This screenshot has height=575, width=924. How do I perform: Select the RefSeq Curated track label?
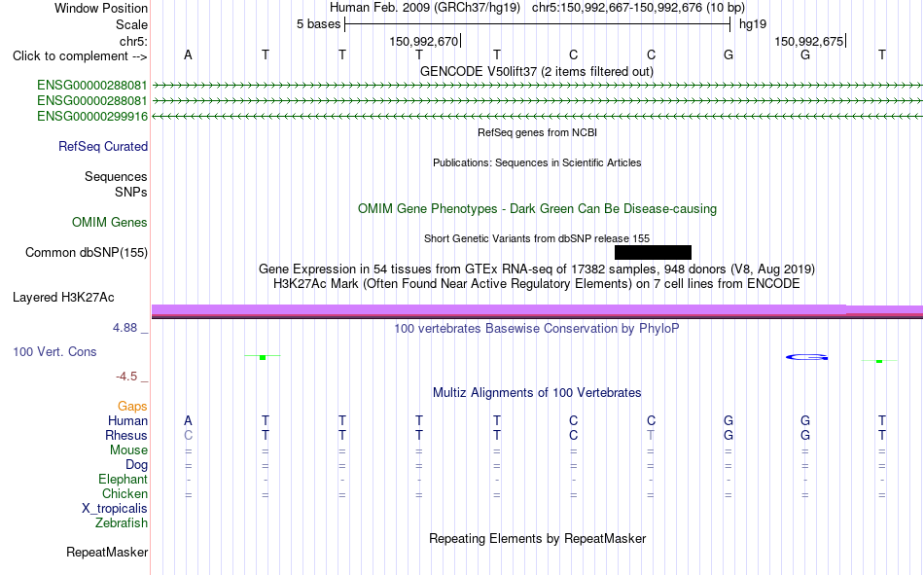[x=102, y=146]
